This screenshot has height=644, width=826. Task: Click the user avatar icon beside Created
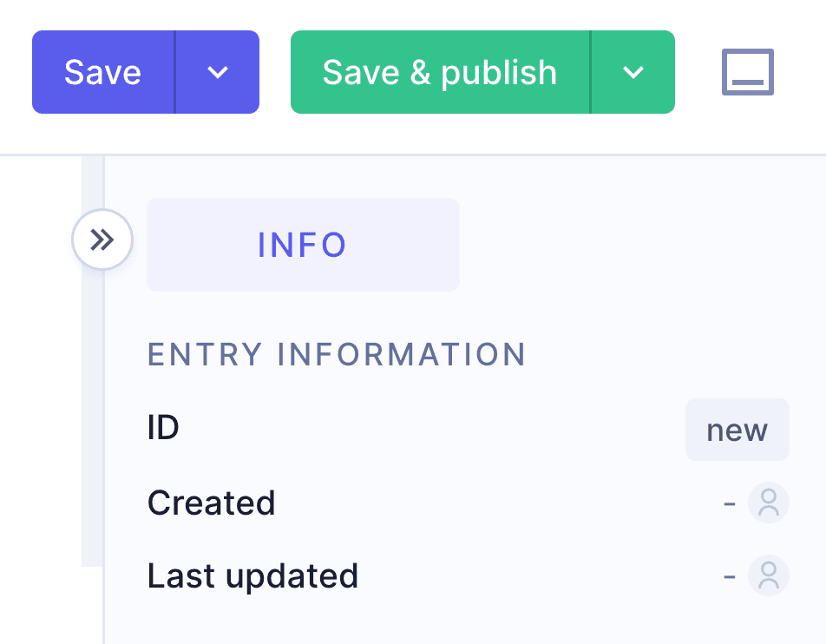pyautogui.click(x=767, y=503)
